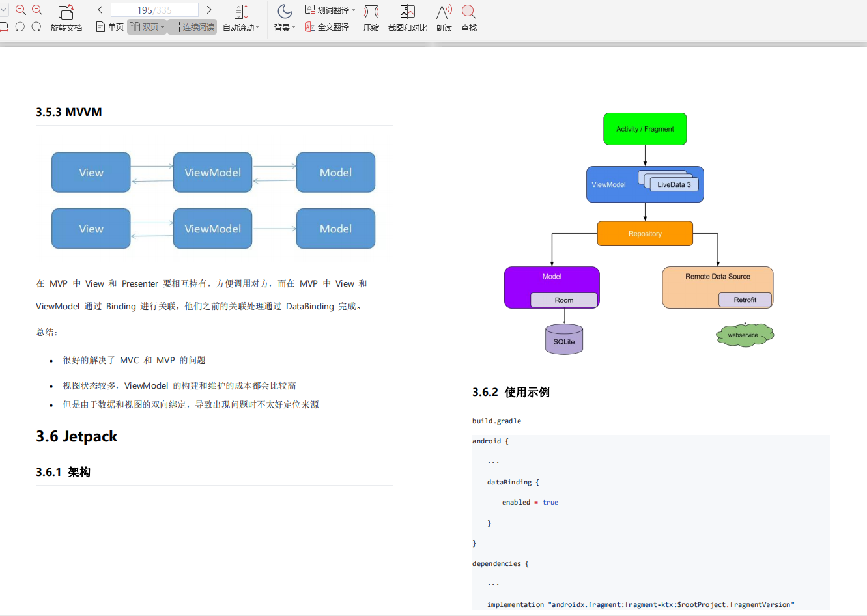This screenshot has height=616, width=867.
Task: Click the zoom in magnifier icon
Action: 37,10
